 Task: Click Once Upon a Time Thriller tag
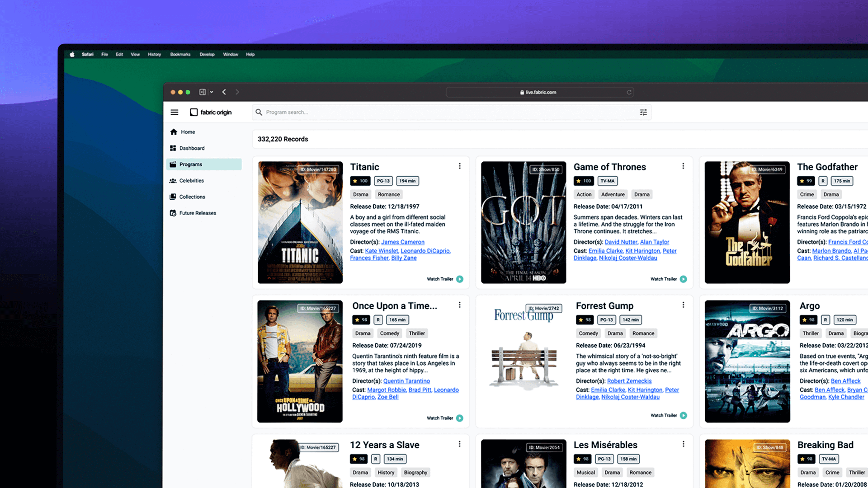pos(417,333)
